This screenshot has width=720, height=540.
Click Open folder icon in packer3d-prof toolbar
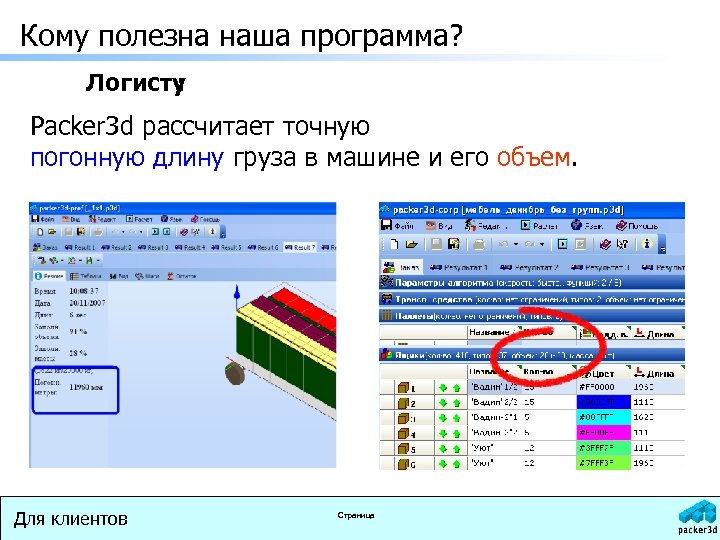coord(52,232)
